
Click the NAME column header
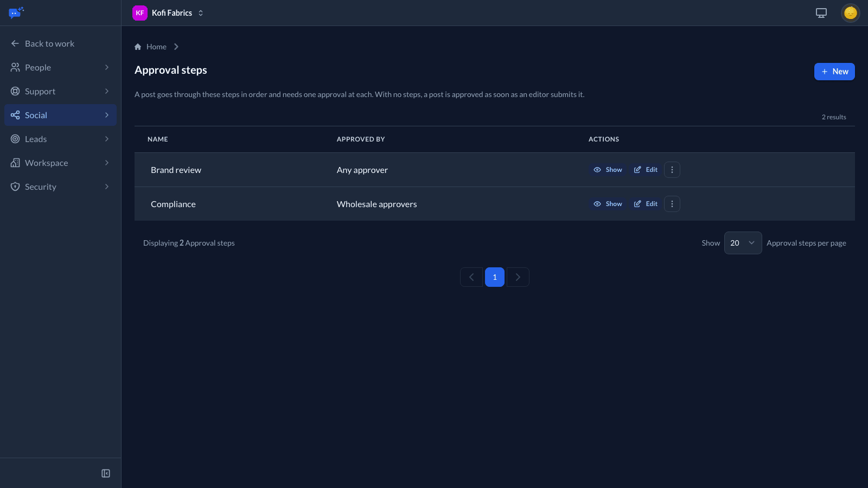pyautogui.click(x=158, y=139)
